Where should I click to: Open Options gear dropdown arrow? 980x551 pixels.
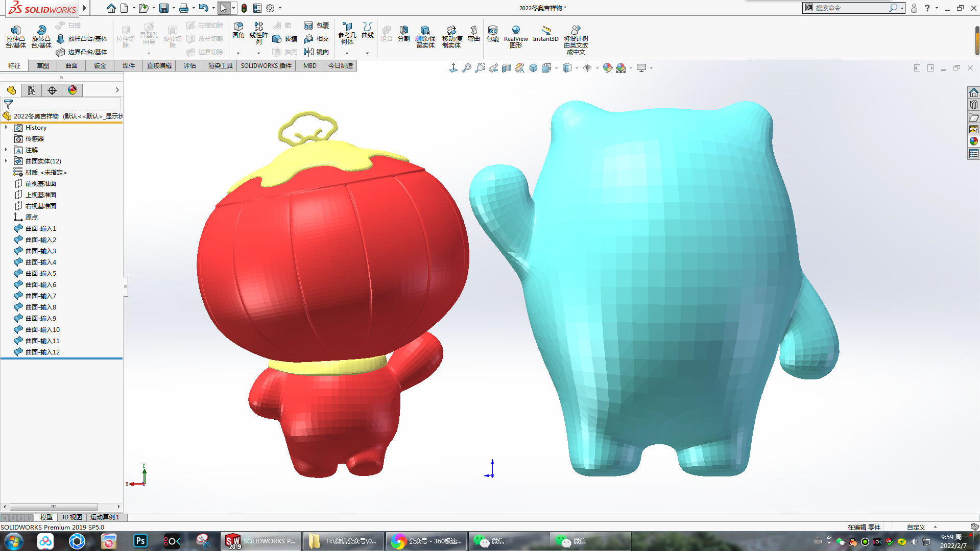click(x=280, y=8)
